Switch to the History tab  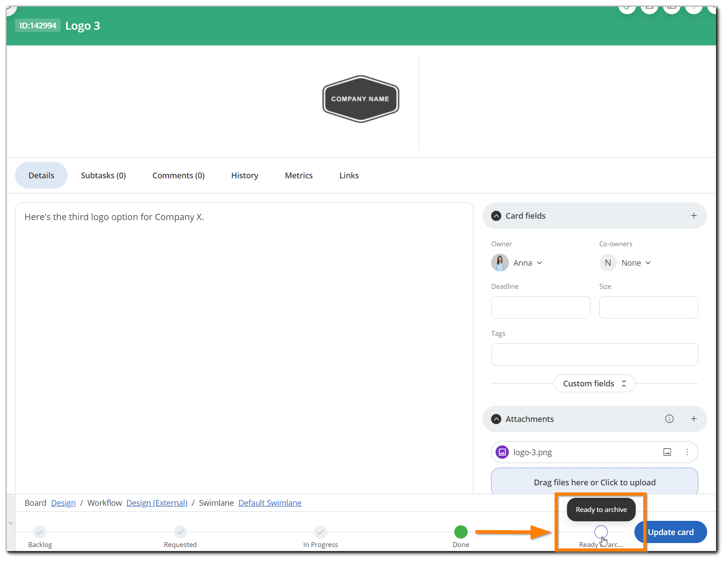(244, 175)
